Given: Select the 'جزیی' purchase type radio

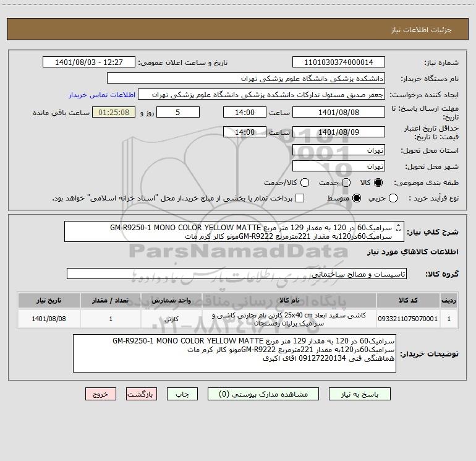Looking at the screenshot, I should (x=393, y=199).
